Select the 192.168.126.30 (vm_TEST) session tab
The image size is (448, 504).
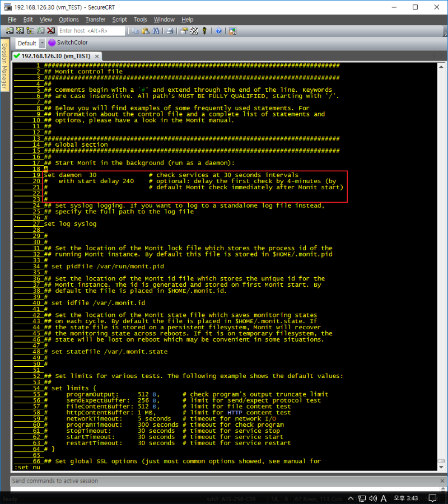55,57
